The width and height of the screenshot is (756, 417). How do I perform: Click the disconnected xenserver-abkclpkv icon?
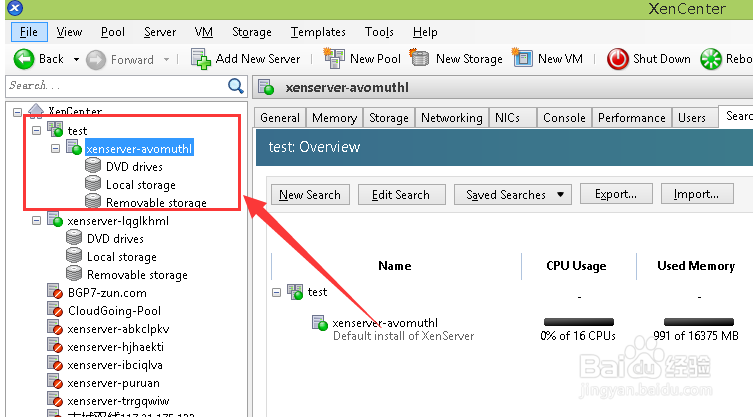point(55,328)
